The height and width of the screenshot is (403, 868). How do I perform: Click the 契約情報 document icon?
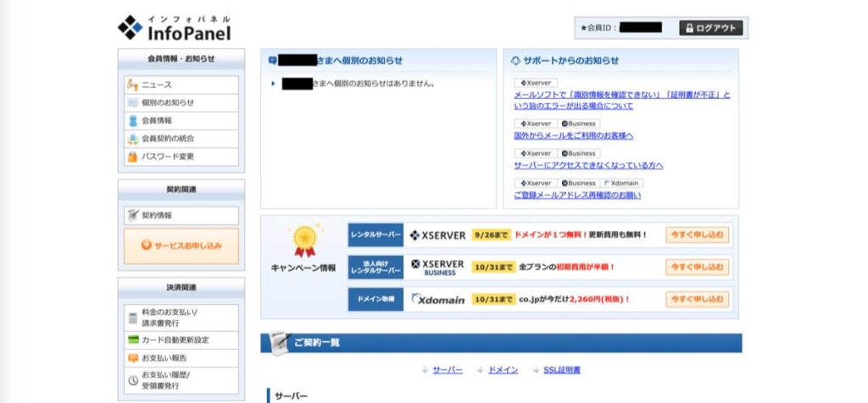(x=133, y=215)
